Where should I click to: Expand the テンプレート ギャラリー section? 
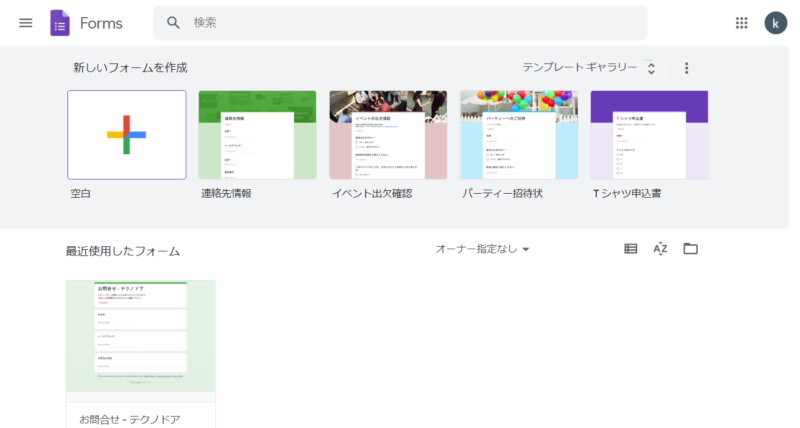[589, 68]
